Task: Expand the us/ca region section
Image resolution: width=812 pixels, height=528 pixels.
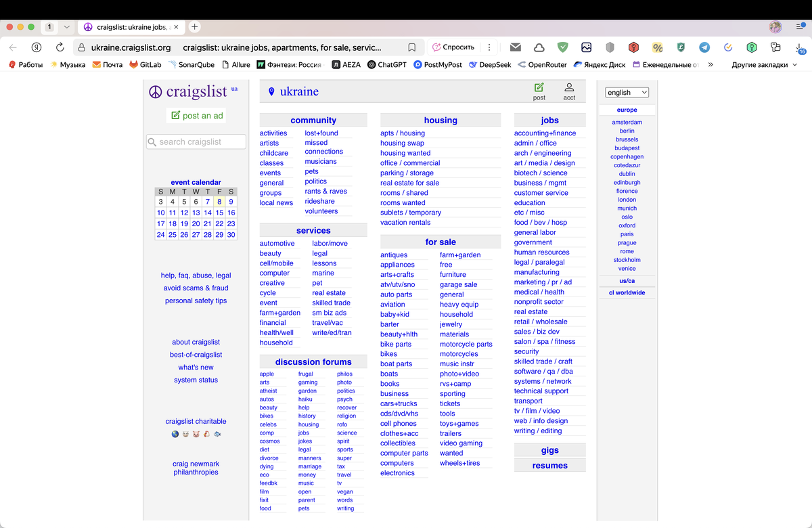Action: [627, 280]
